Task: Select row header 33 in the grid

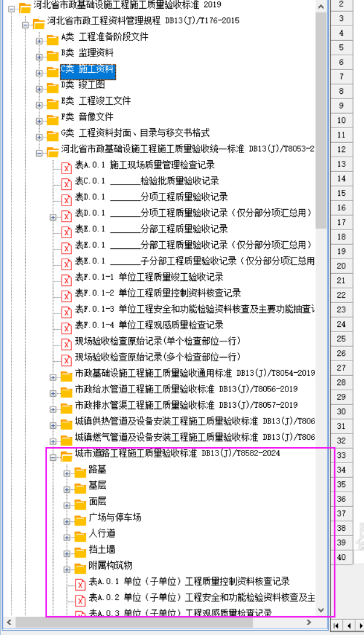Action: click(x=341, y=455)
